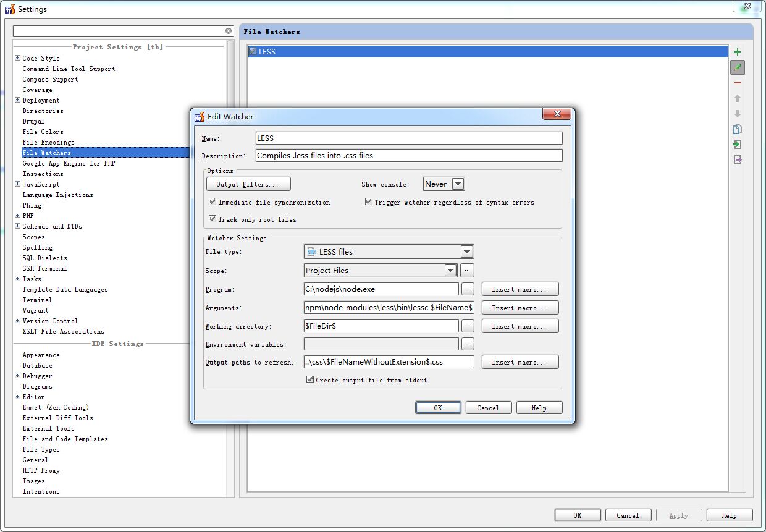Click the Output Filters button
Image resolution: width=766 pixels, height=532 pixels.
[248, 184]
